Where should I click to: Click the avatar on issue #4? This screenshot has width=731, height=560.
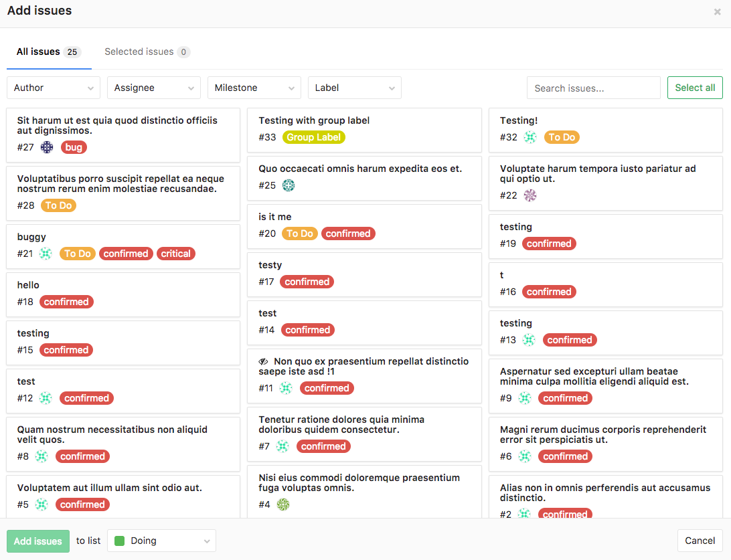pos(283,504)
